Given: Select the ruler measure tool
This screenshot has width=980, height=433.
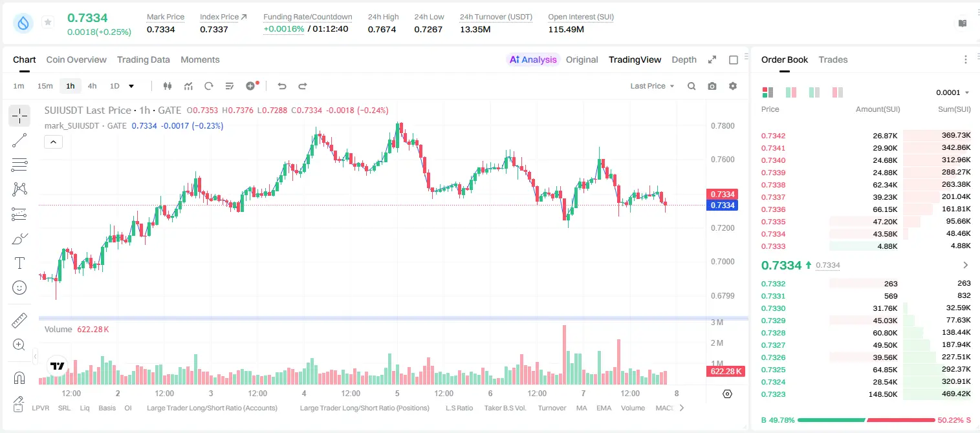Looking at the screenshot, I should click(19, 321).
